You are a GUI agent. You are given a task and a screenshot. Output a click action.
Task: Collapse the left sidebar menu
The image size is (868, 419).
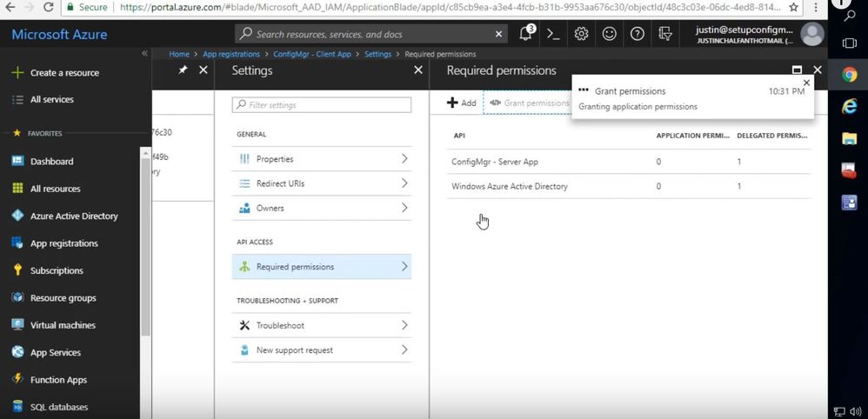click(x=144, y=54)
